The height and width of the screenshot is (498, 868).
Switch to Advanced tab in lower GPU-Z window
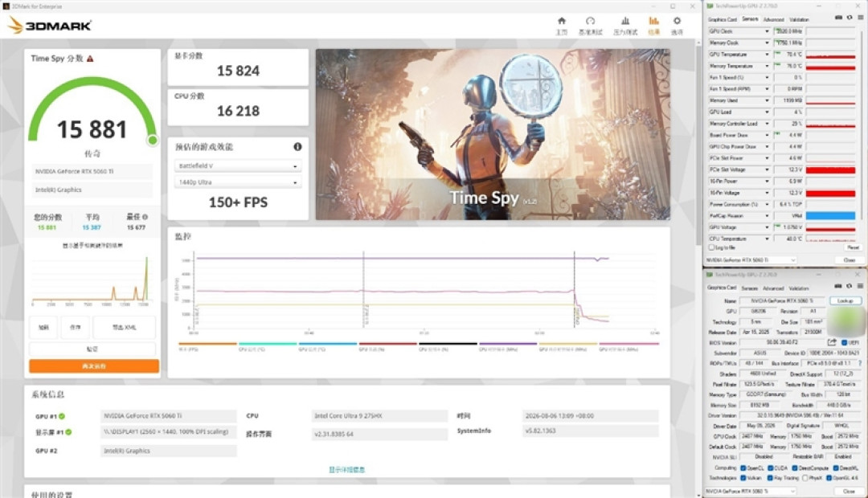point(773,288)
